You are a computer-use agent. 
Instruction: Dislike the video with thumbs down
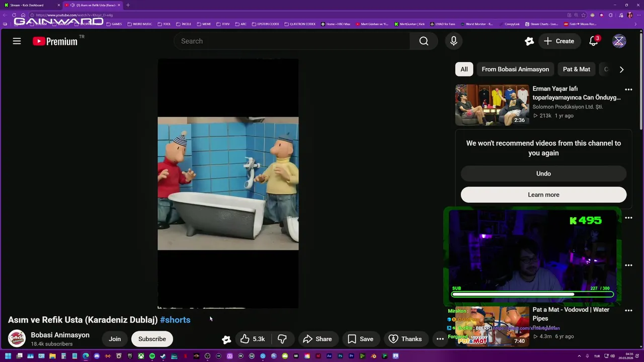point(282,339)
